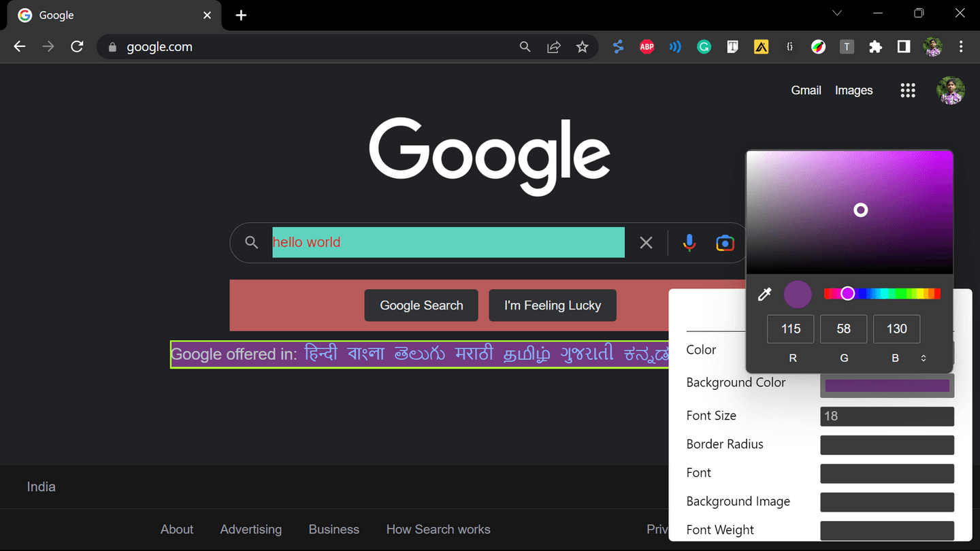Image resolution: width=980 pixels, height=551 pixels.
Task: Click the Font Size field showing 18
Action: click(x=887, y=416)
